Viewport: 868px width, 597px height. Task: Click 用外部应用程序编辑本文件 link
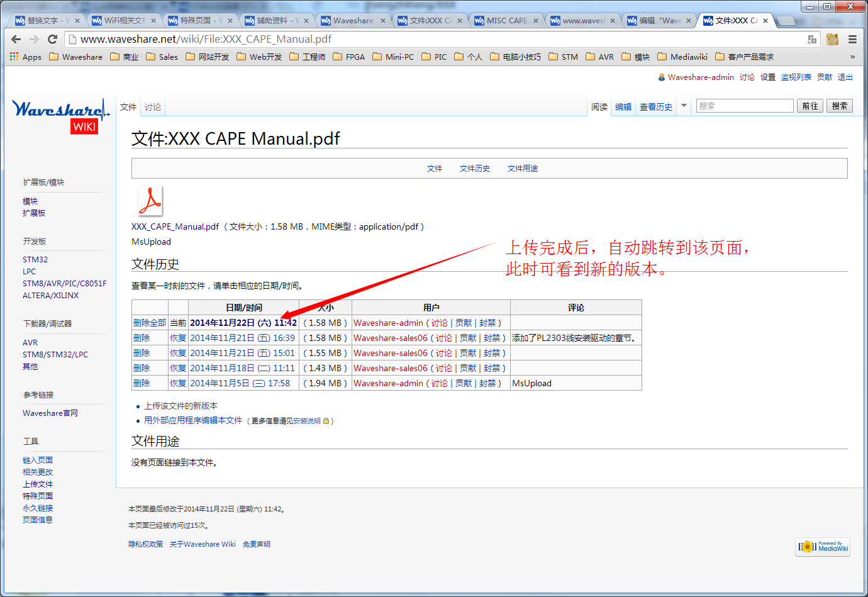[x=193, y=421]
